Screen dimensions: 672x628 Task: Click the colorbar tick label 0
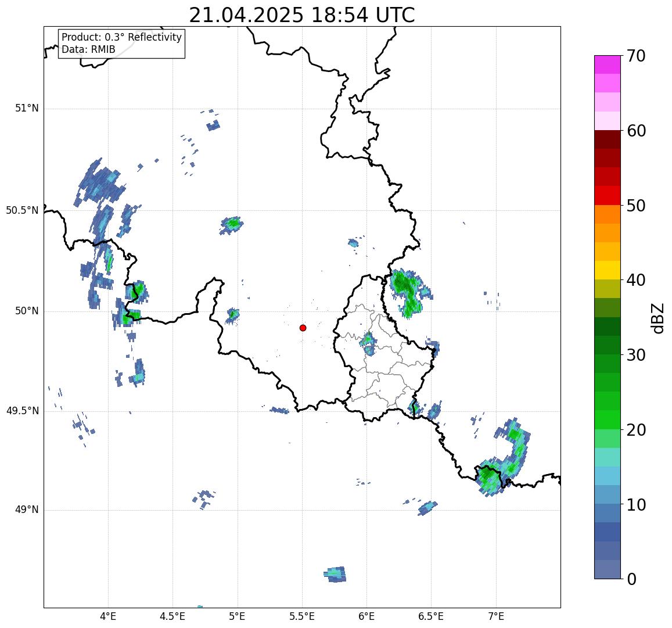[632, 579]
